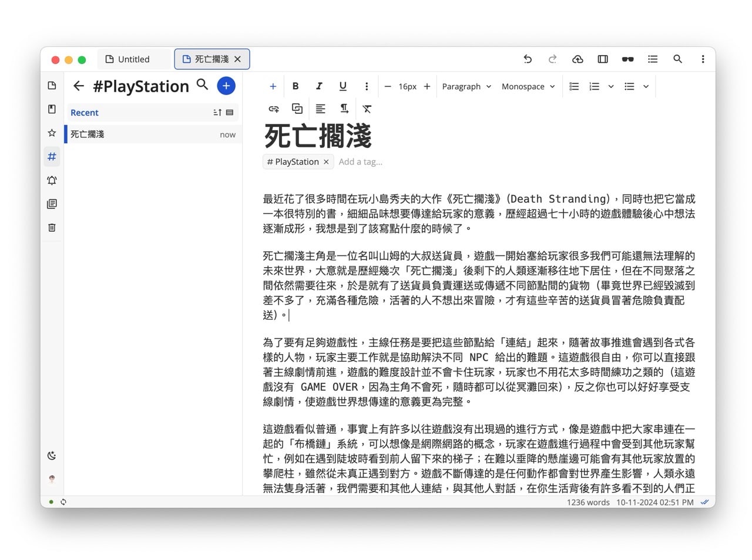Screen dimensions: 752x560
Task: Insert a hyperlink
Action: click(x=273, y=109)
